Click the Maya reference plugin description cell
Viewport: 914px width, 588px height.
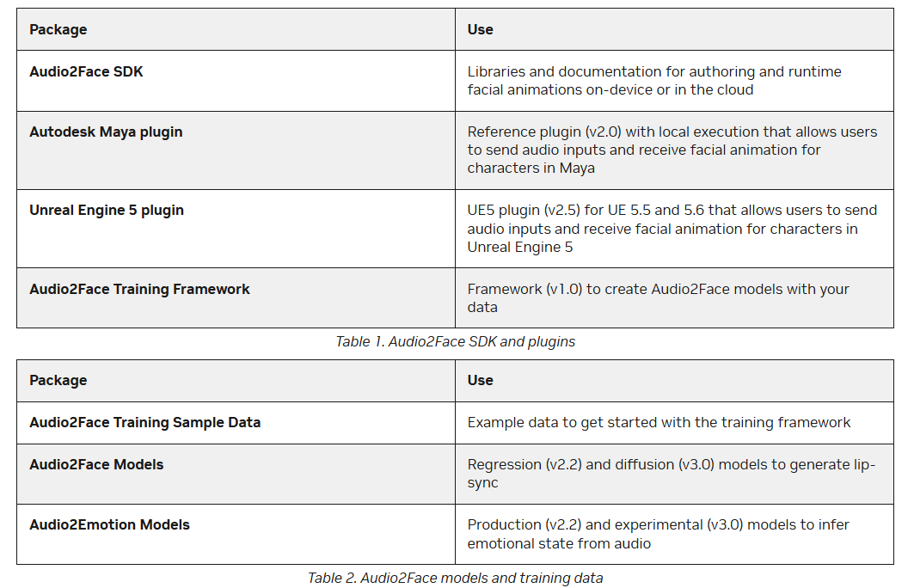672,150
